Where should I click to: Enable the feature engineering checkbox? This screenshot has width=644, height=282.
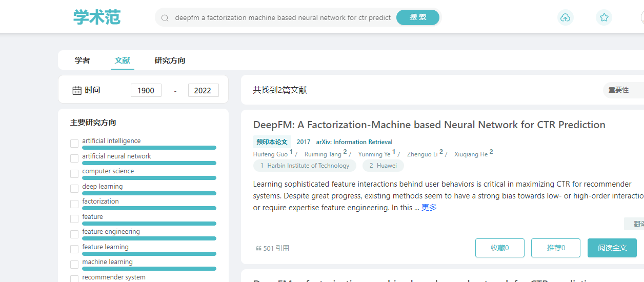[74, 234]
